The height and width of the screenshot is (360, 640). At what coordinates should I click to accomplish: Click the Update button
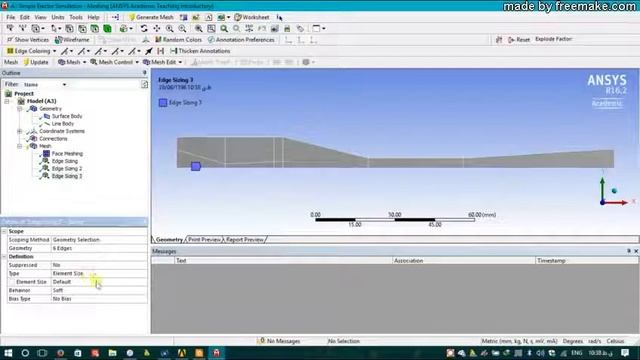(36, 62)
